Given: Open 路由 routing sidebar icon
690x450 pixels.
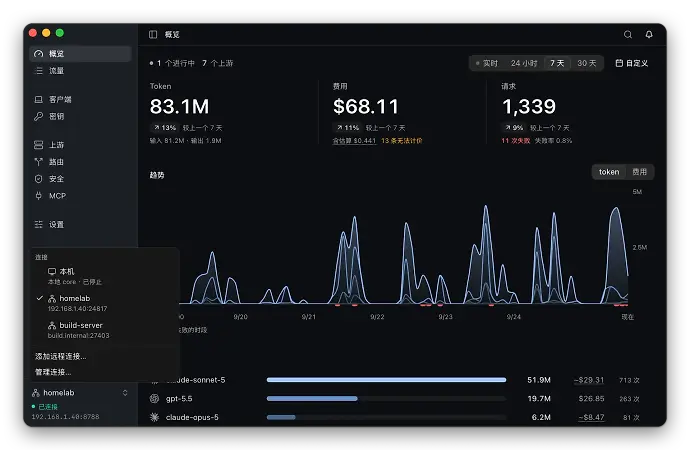Looking at the screenshot, I should 39,162.
